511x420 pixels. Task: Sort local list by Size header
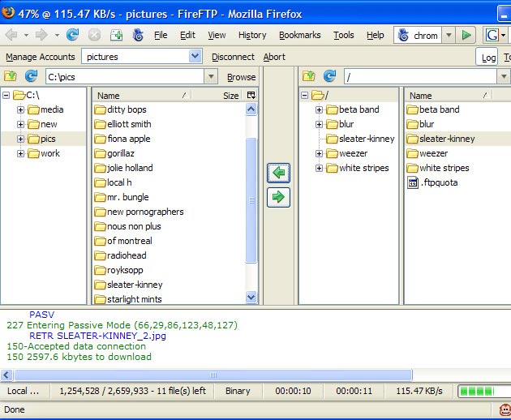click(217, 96)
